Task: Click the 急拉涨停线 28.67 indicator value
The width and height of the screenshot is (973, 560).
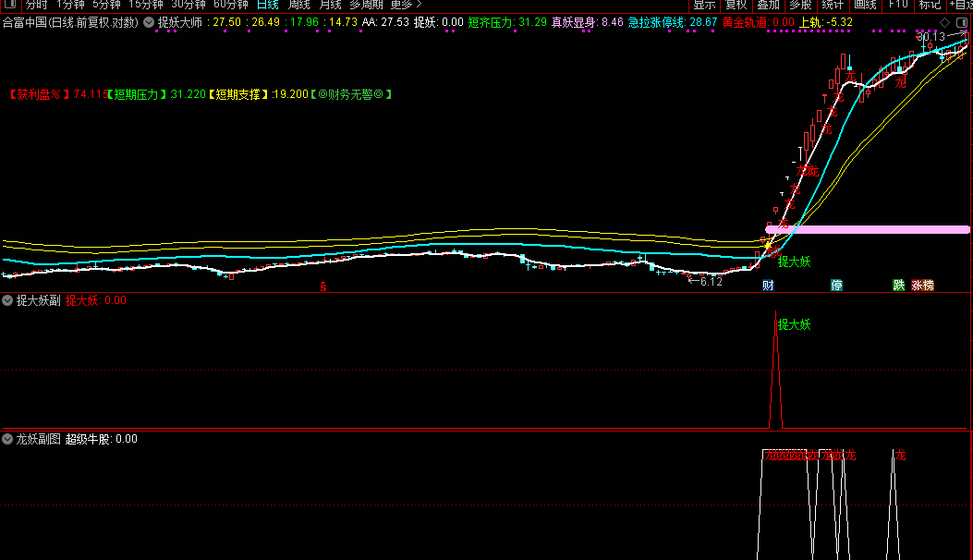Action: (x=673, y=22)
